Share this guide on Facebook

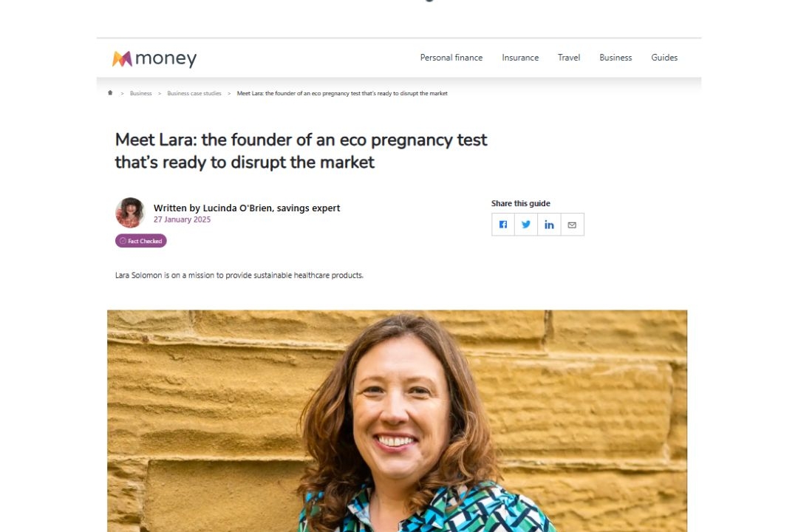tap(503, 225)
